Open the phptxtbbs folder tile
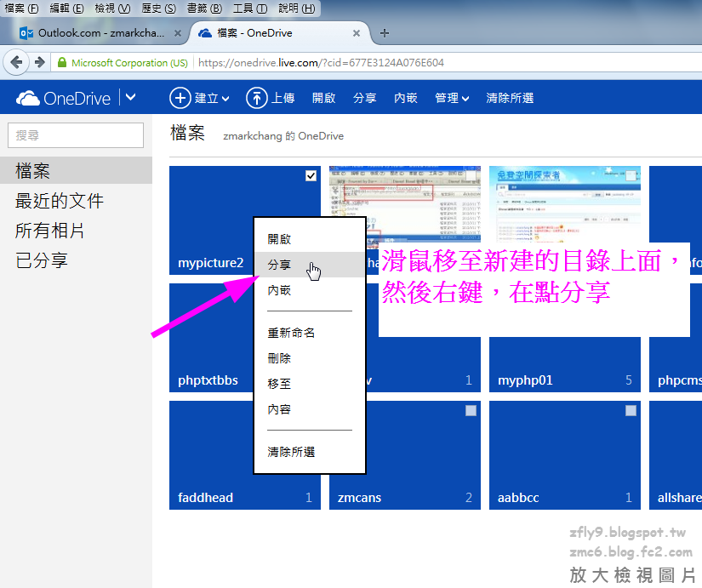The height and width of the screenshot is (588, 702). 210,338
